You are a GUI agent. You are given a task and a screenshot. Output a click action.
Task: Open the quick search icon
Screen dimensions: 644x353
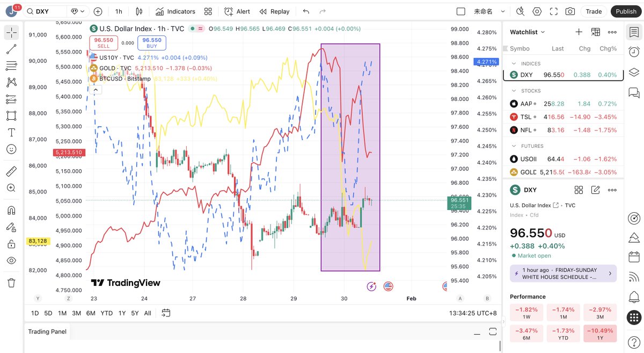click(520, 11)
